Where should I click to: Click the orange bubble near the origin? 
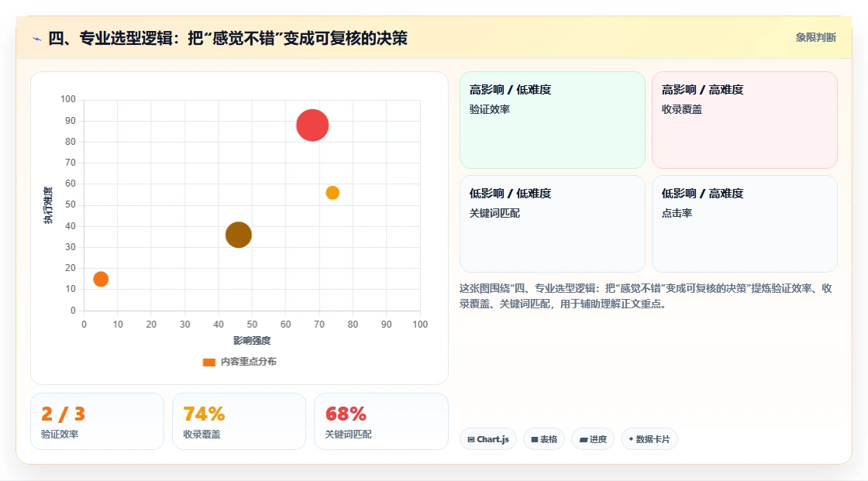(101, 279)
